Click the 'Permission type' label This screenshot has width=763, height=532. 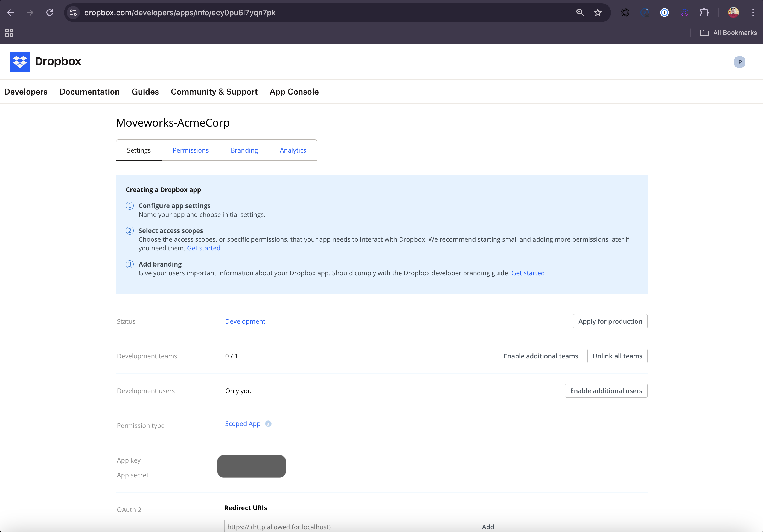(141, 426)
